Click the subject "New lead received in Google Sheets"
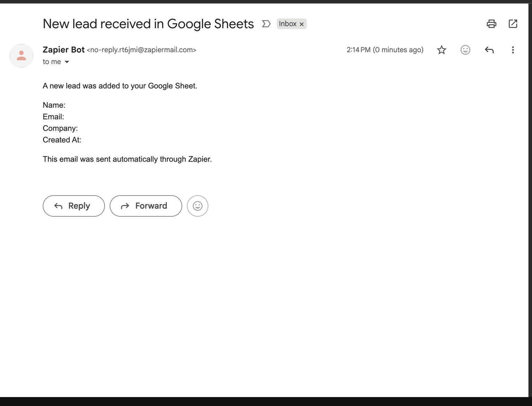 click(x=148, y=24)
